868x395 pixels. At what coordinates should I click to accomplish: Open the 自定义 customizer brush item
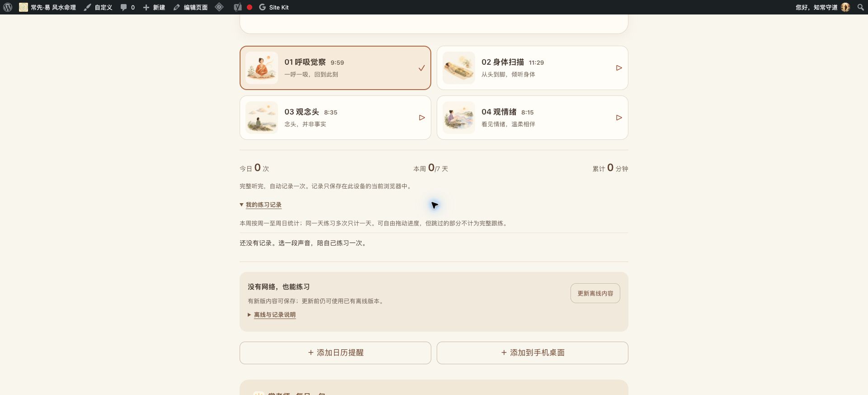[98, 7]
